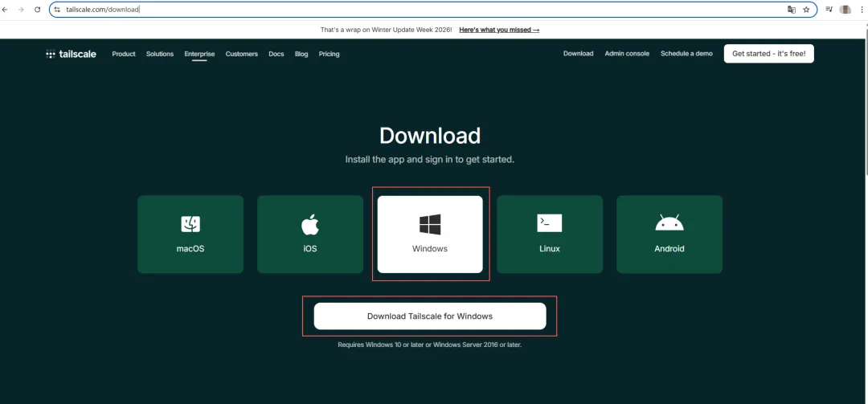Open the Product menu
The width and height of the screenshot is (868, 404).
pyautogui.click(x=124, y=54)
